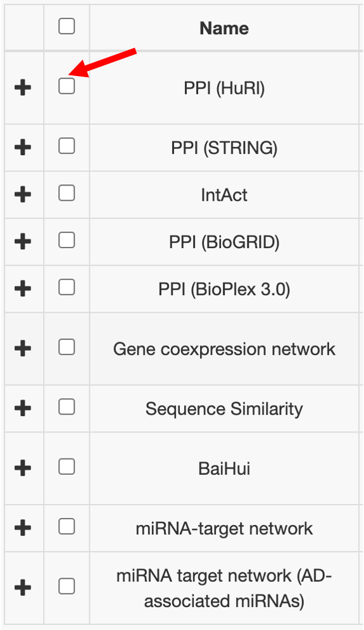Click plus icon for miRNA-target network
Screen dimensions: 364x630
23,527
